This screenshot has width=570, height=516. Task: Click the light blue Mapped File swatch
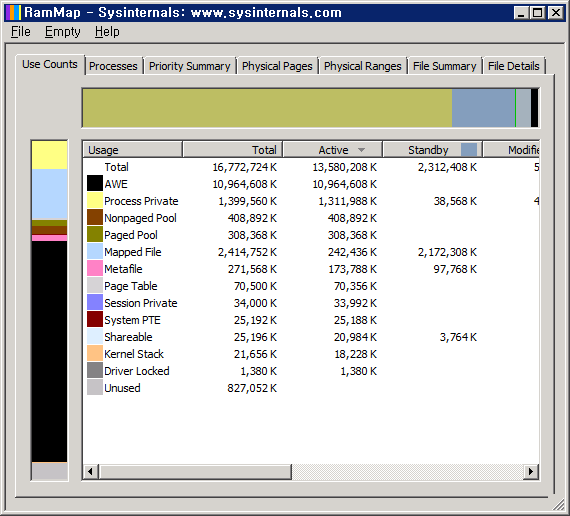(x=95, y=251)
